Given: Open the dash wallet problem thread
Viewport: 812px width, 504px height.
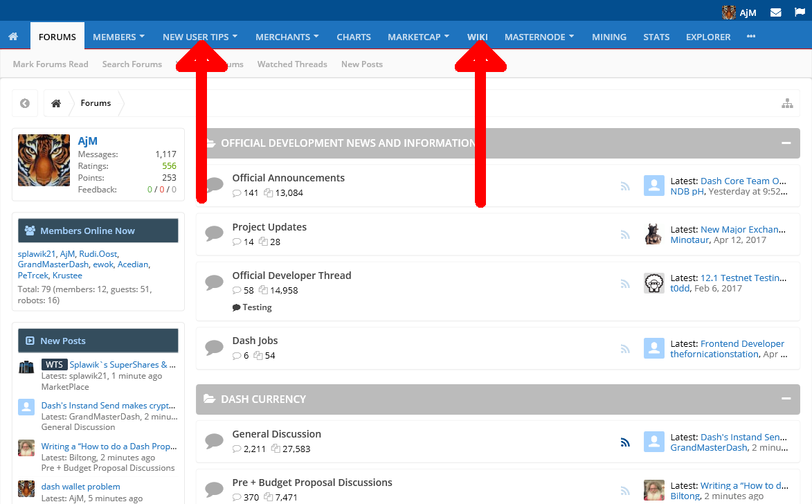Looking at the screenshot, I should pyautogui.click(x=81, y=487).
